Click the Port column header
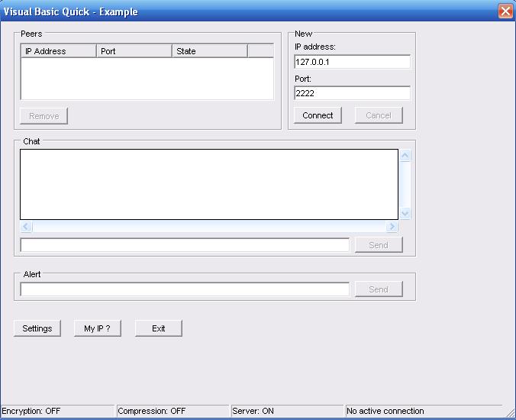This screenshot has height=420, width=516. (x=134, y=51)
